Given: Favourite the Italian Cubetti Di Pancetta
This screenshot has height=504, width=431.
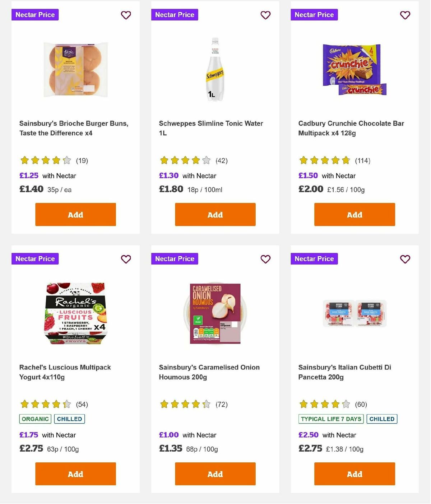Looking at the screenshot, I should (405, 259).
